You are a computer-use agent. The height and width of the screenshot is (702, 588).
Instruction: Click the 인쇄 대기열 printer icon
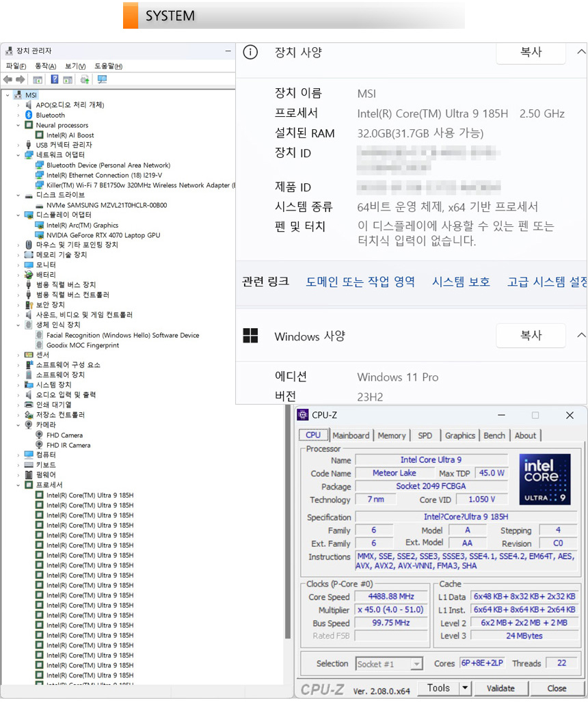pos(29,405)
